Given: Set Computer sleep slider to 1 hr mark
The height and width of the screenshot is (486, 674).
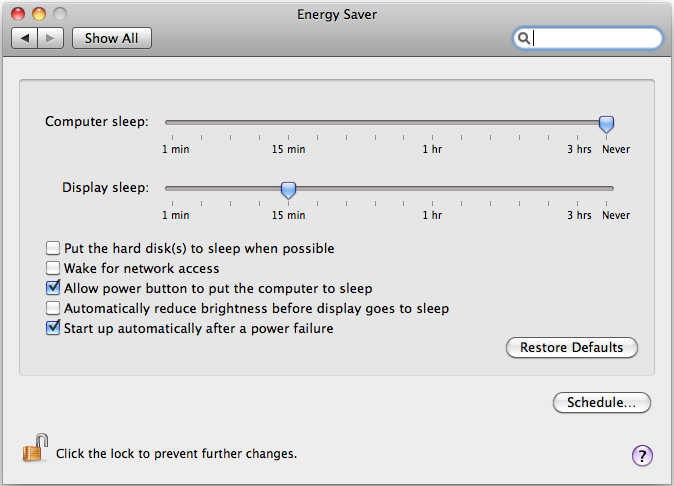Looking at the screenshot, I should coord(432,123).
